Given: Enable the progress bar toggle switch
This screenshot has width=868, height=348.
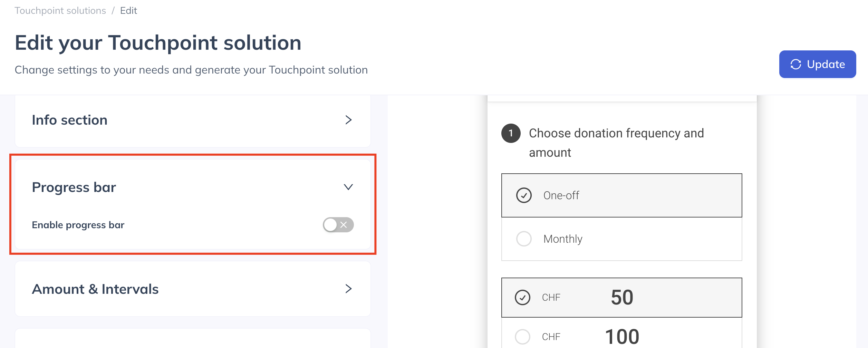Looking at the screenshot, I should coord(338,225).
